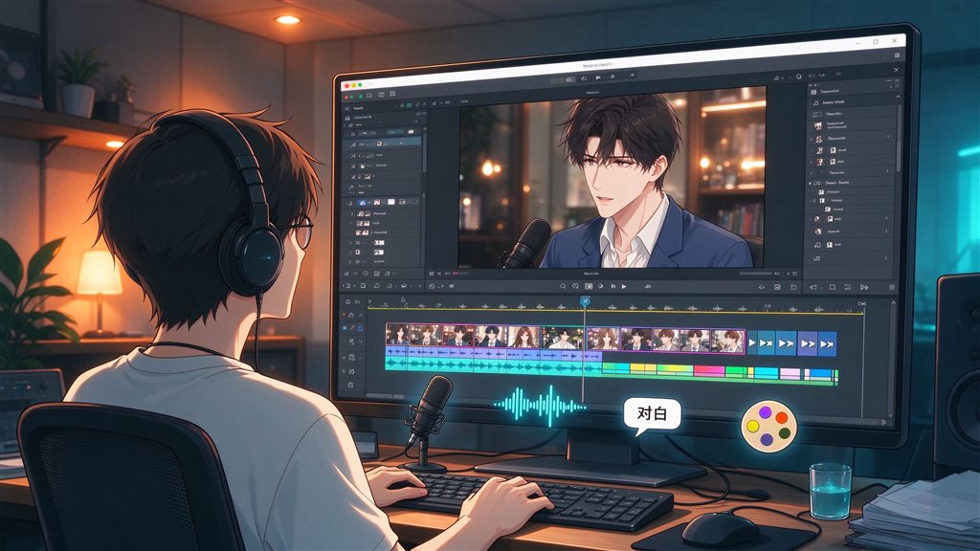
Task: Toggle the highlighted button in the transport bar
Action: 589,286
